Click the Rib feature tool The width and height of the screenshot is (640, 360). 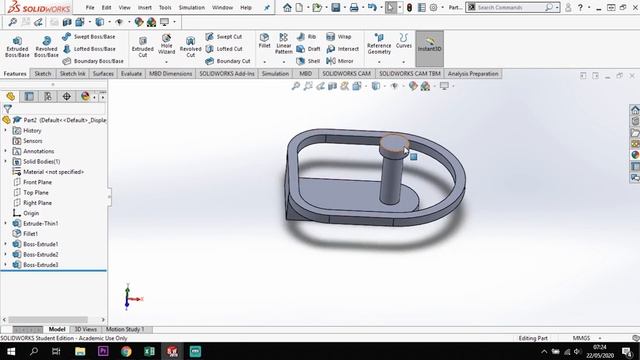[x=307, y=37]
